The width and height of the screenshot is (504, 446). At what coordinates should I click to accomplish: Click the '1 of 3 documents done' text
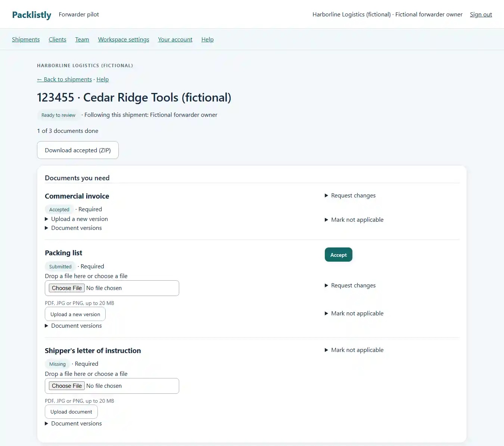(x=68, y=131)
